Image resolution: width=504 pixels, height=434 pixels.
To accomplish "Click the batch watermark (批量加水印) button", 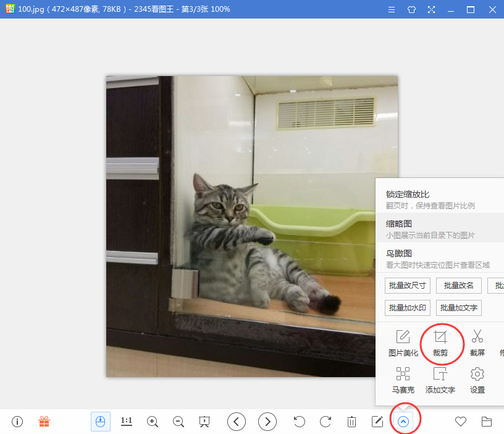I will click(407, 307).
